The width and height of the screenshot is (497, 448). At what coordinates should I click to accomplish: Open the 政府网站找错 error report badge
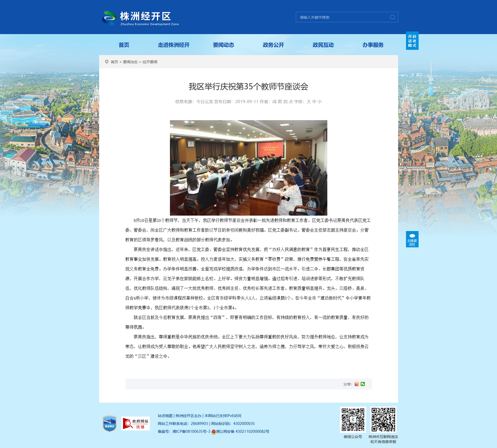[x=136, y=423]
